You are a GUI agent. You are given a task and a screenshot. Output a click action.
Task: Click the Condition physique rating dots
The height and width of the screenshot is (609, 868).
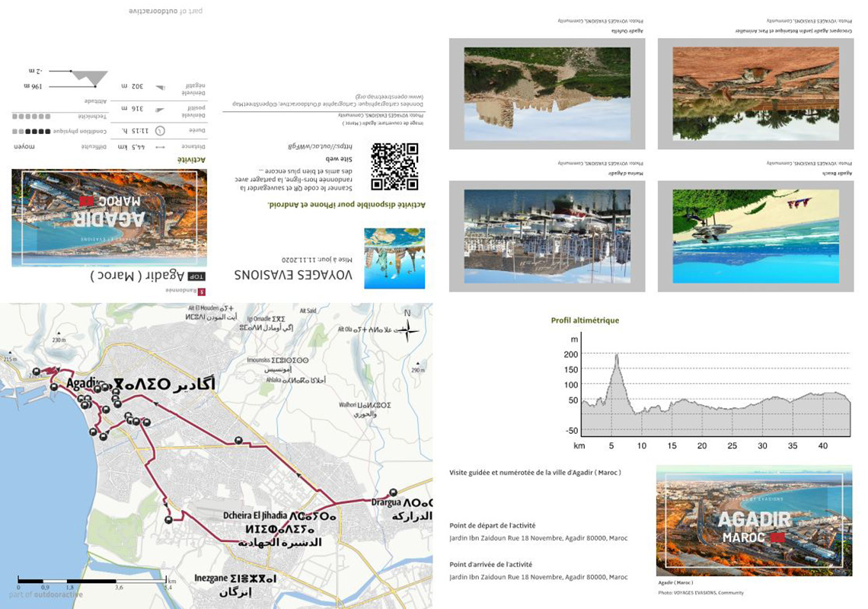coord(31,131)
